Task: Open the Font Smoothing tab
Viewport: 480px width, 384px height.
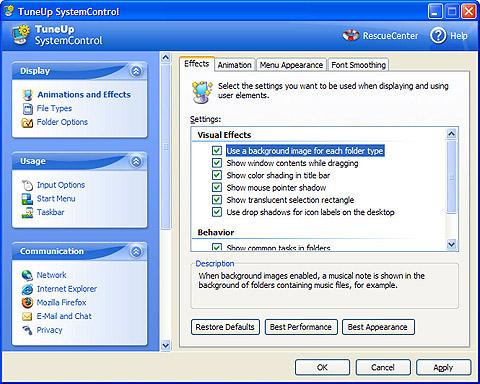Action: tap(358, 65)
